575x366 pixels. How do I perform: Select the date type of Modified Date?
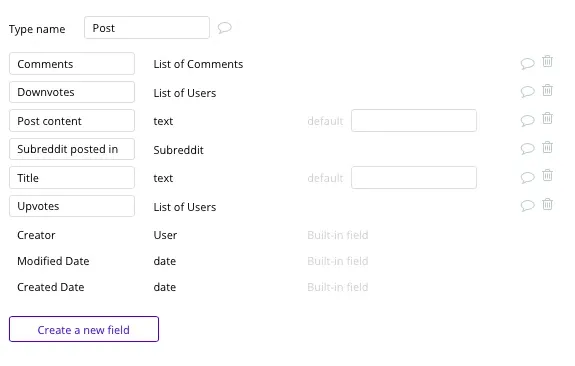pyautogui.click(x=165, y=261)
